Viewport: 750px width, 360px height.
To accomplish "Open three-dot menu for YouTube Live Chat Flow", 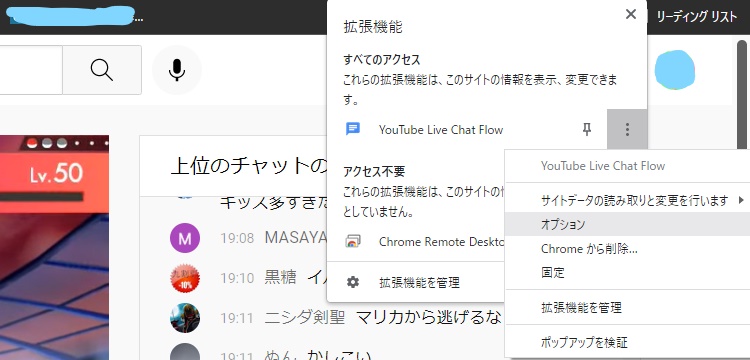I will pos(627,130).
